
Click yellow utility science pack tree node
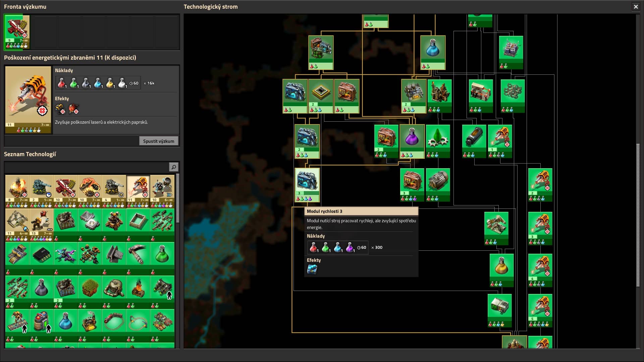[x=502, y=270]
